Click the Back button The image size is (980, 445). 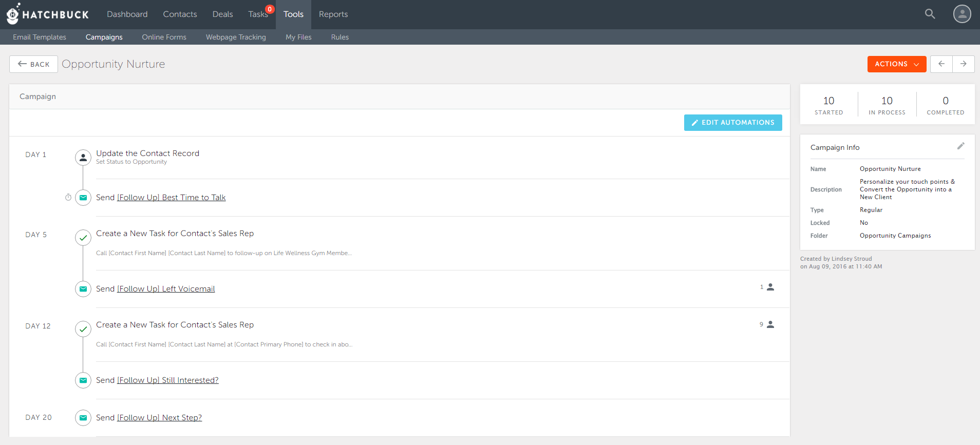[34, 64]
